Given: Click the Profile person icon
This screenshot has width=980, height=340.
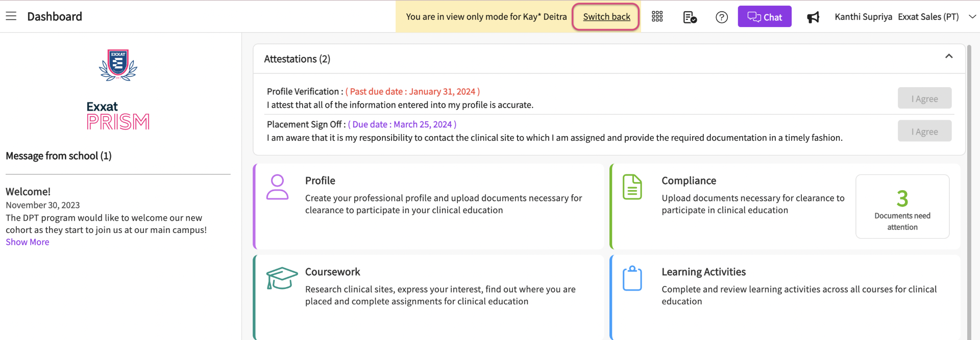Looking at the screenshot, I should click(x=277, y=187).
